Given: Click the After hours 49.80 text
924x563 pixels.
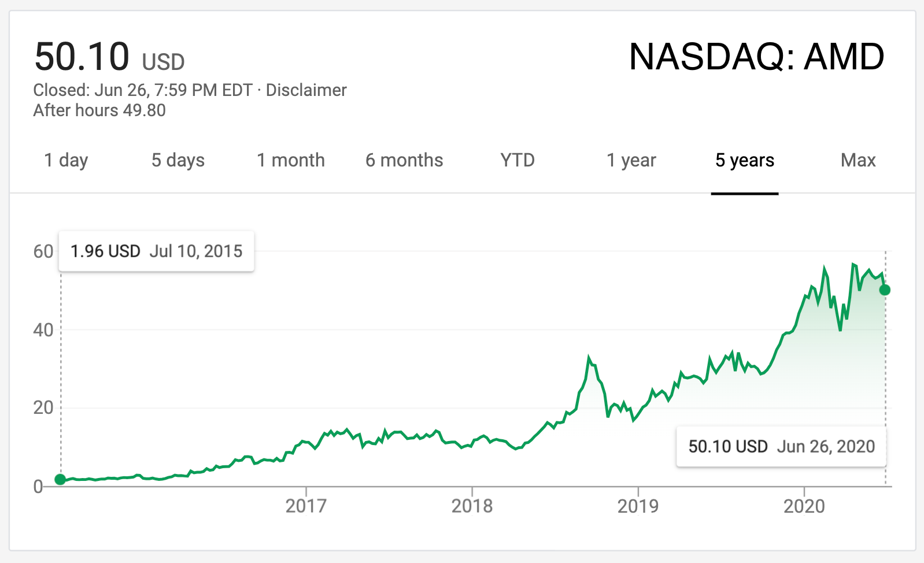Looking at the screenshot, I should pos(99,110).
